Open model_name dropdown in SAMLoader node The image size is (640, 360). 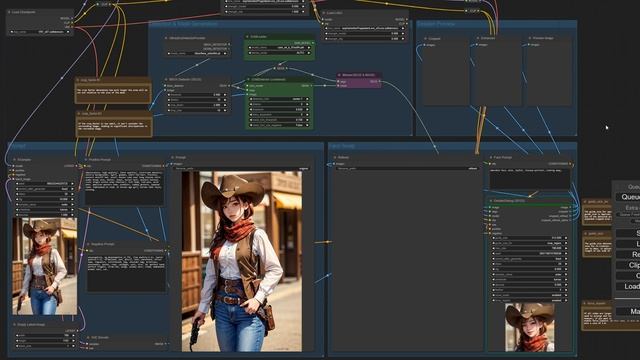[x=279, y=48]
